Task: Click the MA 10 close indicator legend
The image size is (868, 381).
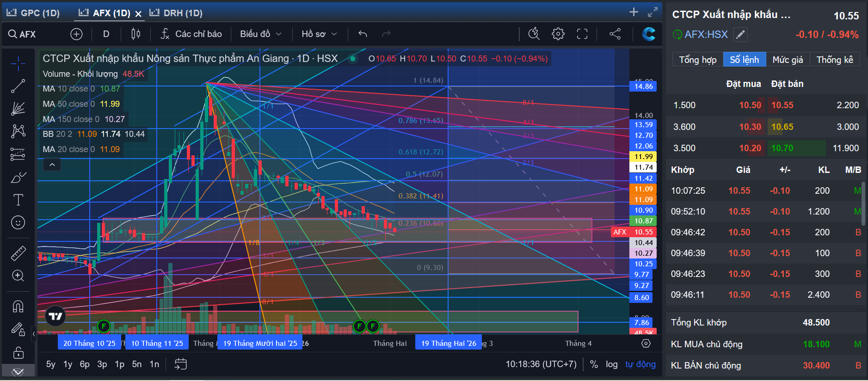Action: 81,89
